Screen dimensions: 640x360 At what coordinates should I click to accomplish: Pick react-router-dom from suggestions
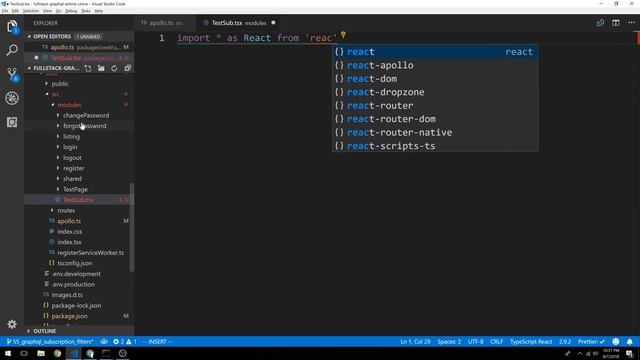[435, 119]
